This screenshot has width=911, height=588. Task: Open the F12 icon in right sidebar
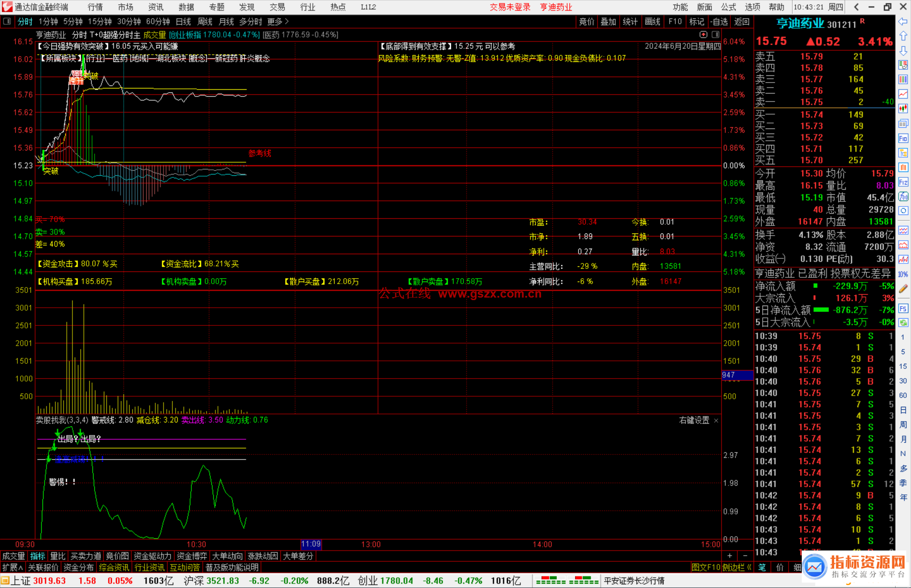pyautogui.click(x=903, y=182)
